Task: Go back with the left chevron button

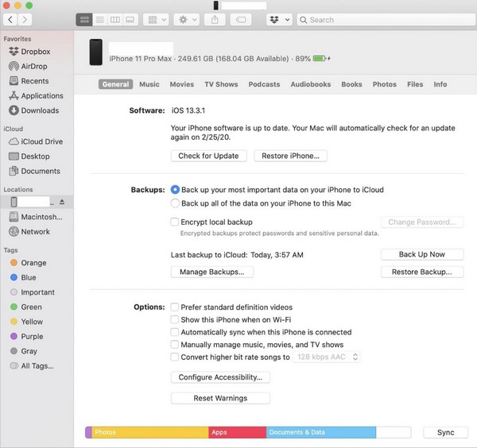Action: tap(10, 20)
